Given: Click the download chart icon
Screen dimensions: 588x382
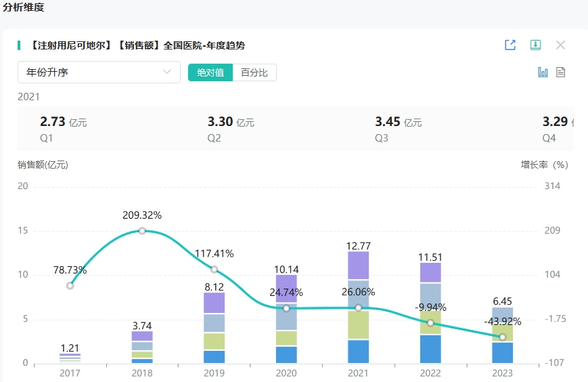Looking at the screenshot, I should click(x=535, y=45).
